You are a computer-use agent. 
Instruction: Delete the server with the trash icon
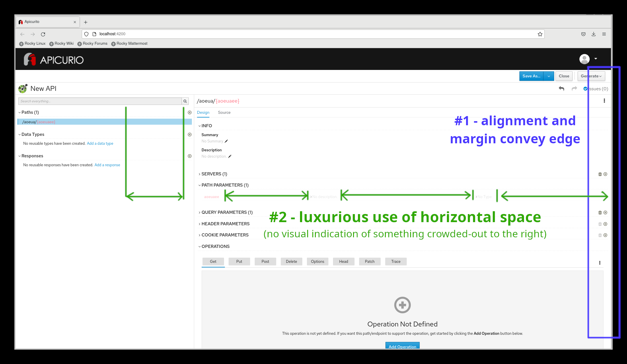(600, 174)
